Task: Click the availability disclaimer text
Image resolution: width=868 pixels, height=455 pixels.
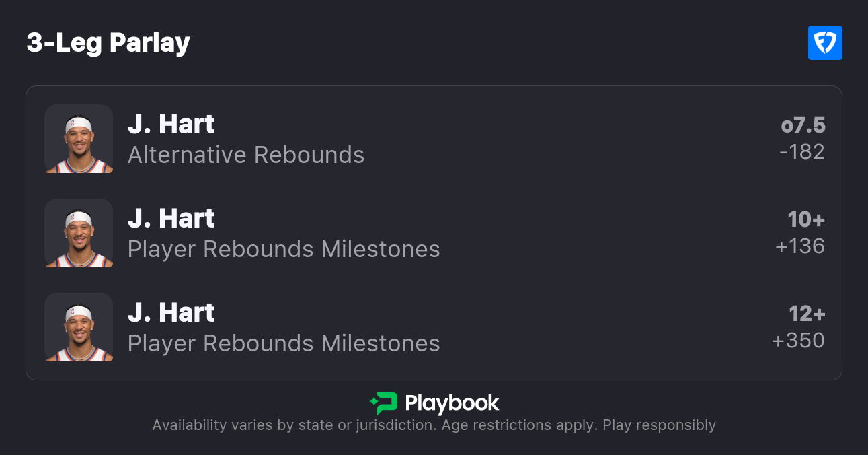Action: (434, 425)
